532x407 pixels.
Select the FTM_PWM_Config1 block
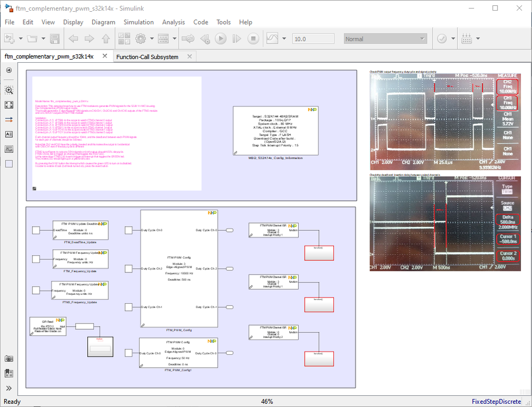[178, 353]
